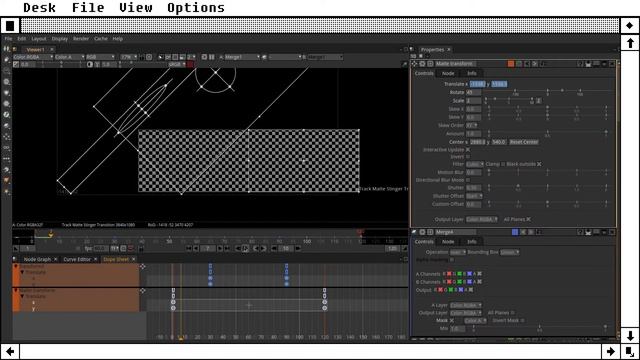This screenshot has height=360, width=640.
Task: Open the Operation dropdown in Merge4
Action: [x=458, y=252]
